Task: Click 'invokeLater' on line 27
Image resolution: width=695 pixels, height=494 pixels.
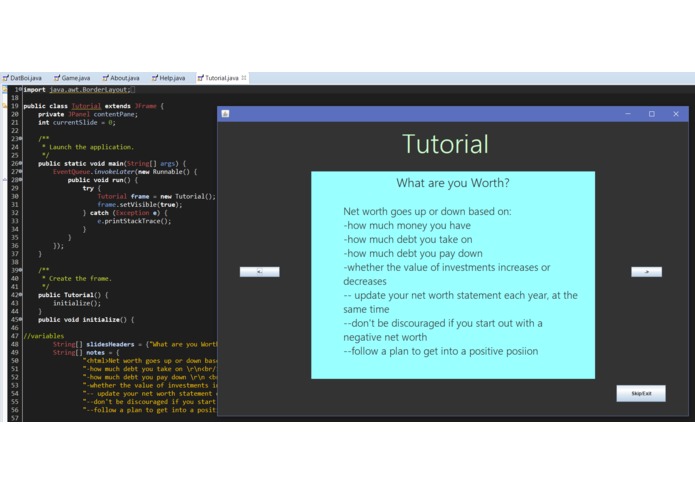Action: click(113, 171)
